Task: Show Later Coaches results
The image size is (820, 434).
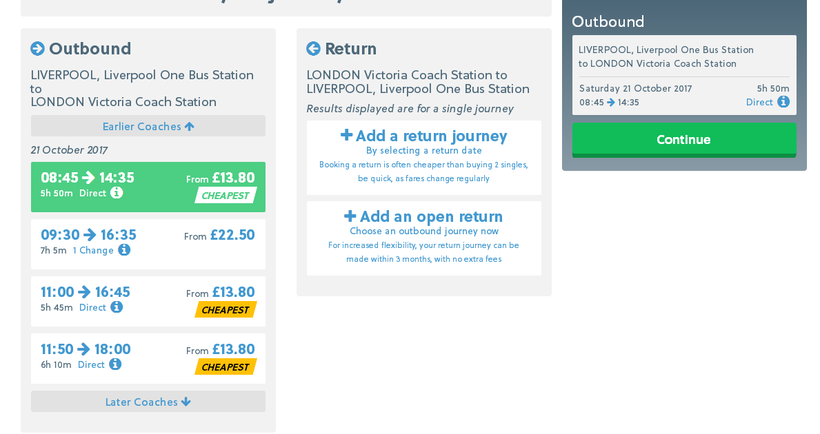Action: (x=148, y=402)
